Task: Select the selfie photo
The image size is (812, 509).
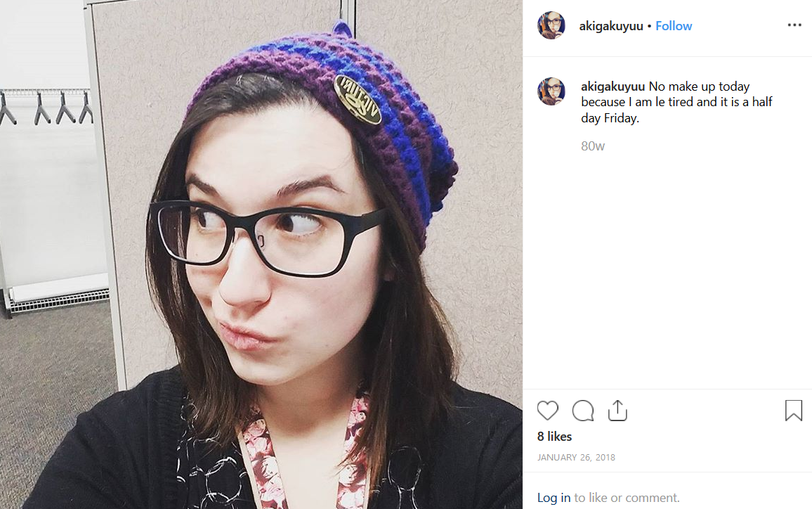Action: (261, 254)
